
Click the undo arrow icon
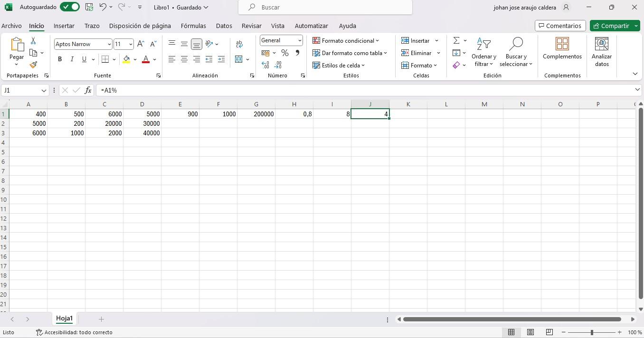[x=103, y=7]
